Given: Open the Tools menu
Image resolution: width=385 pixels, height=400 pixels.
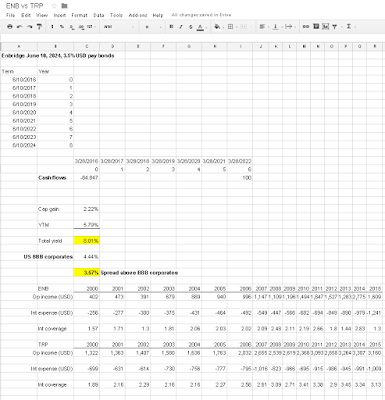Looking at the screenshot, I should pos(116,15).
